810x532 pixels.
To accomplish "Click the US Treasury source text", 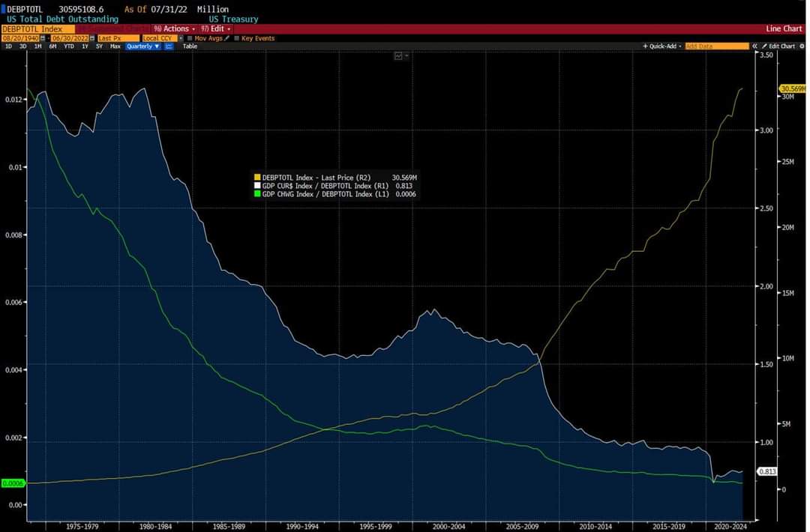I will pyautogui.click(x=233, y=19).
